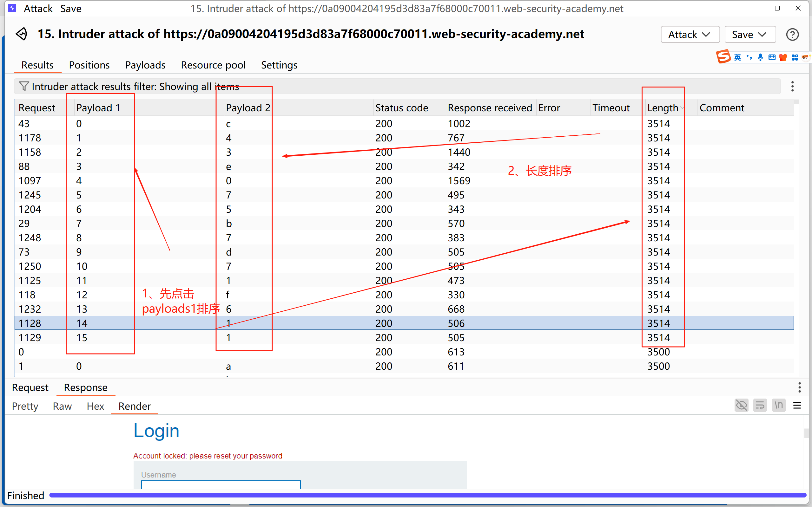
Task: Open results table kebab options menu
Action: pos(792,86)
